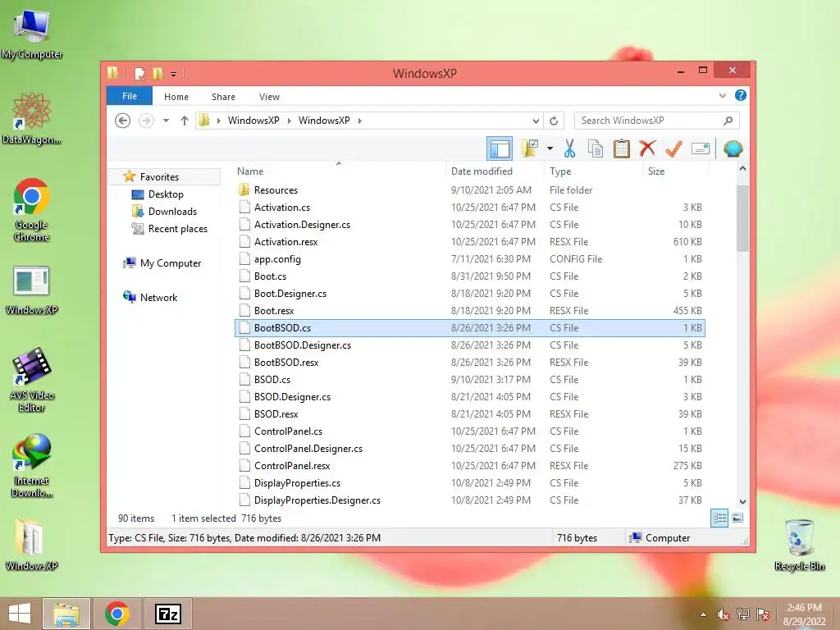This screenshot has width=840, height=630.
Task: Click the orange checkmark icon
Action: tap(673, 148)
